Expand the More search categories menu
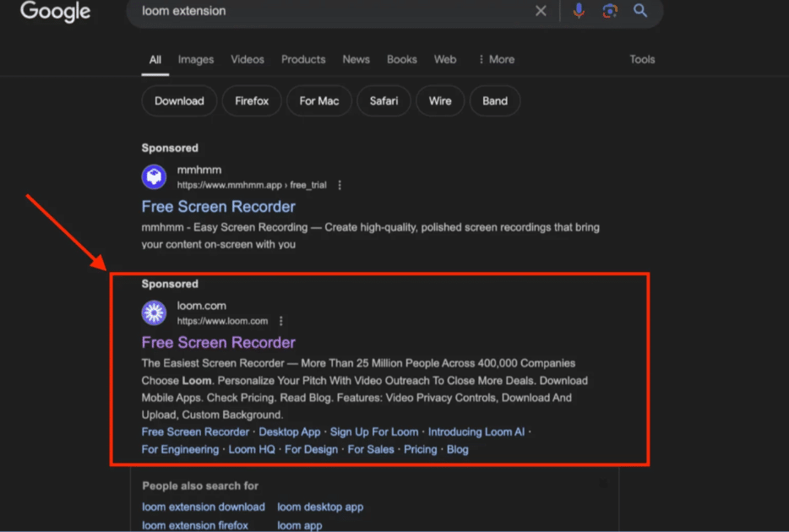Screen dimensions: 789x532 (x=495, y=59)
